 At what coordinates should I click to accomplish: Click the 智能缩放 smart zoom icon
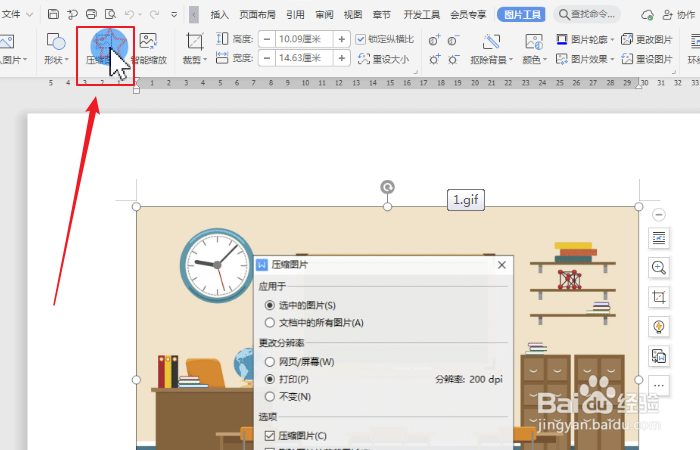point(148,41)
